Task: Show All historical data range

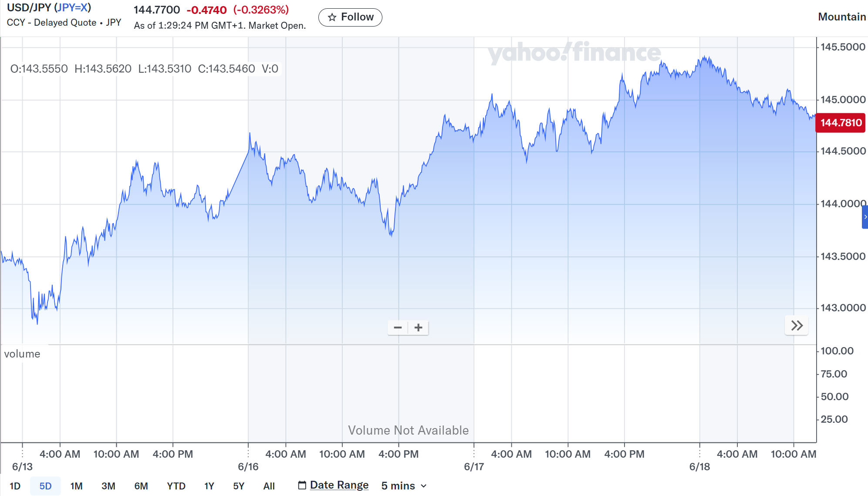Action: 269,486
